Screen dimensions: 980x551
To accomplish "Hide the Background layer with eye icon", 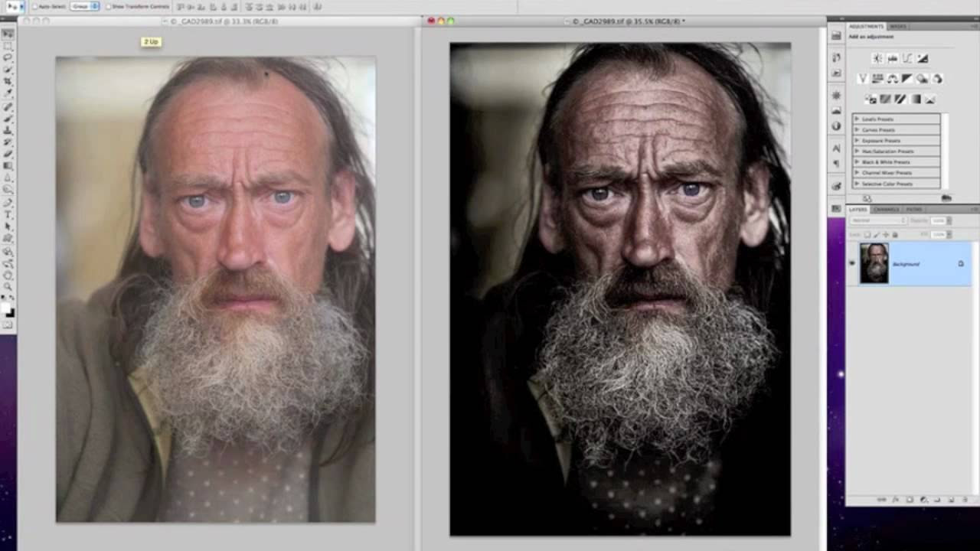I will [x=852, y=263].
